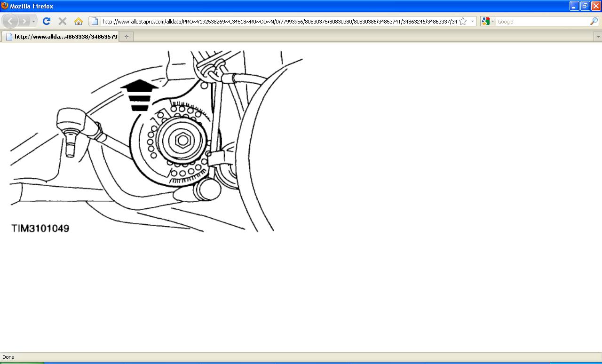This screenshot has width=602, height=364.
Task: Click the Done status bar text
Action: pos(8,357)
